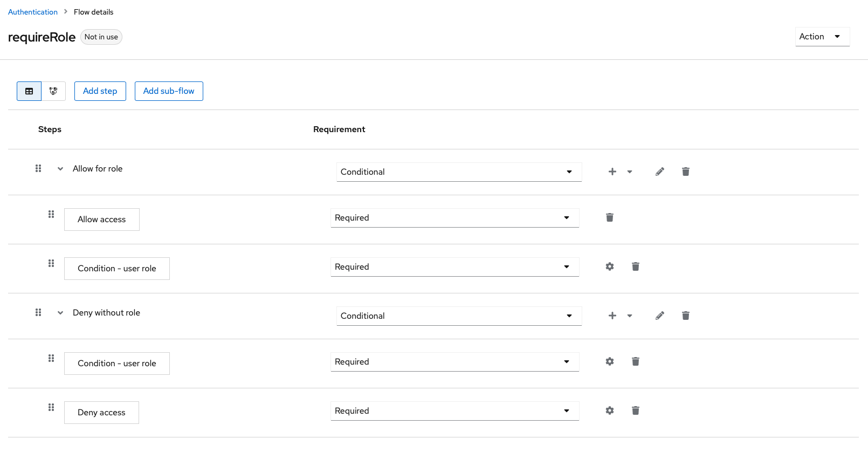Image resolution: width=868 pixels, height=459 pixels.
Task: Open the Authentication breadcrumb link
Action: 32,11
